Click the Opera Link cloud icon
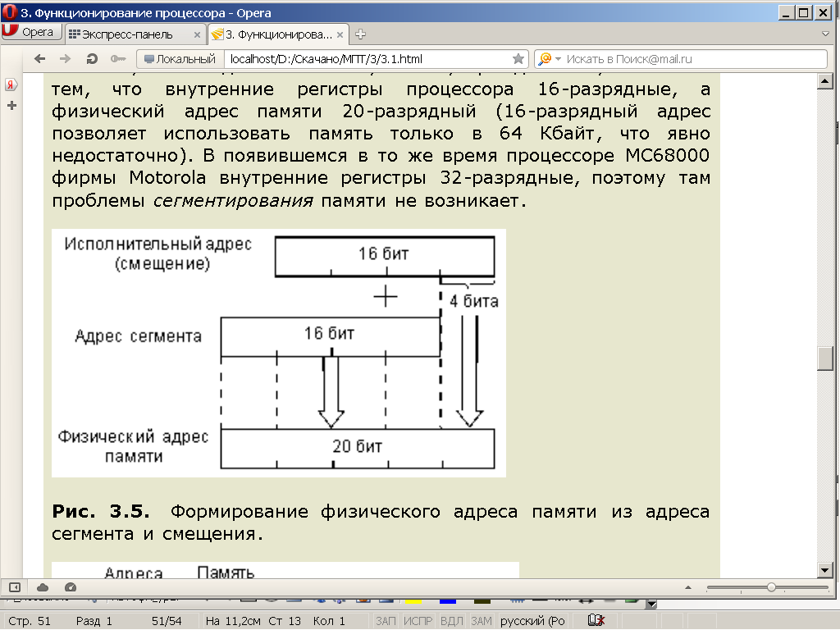 tap(43, 587)
